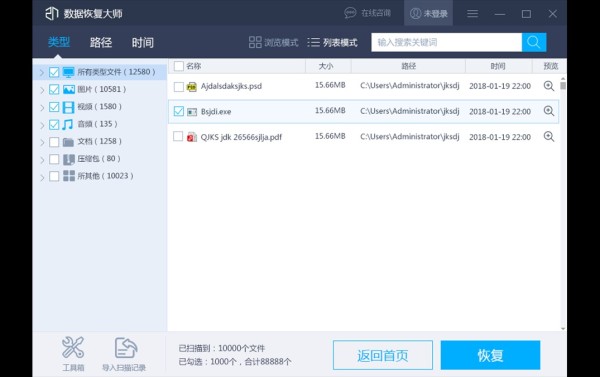Uncheck 所有类型文件 (12580) checkbox
The height and width of the screenshot is (377, 600).
(54, 72)
